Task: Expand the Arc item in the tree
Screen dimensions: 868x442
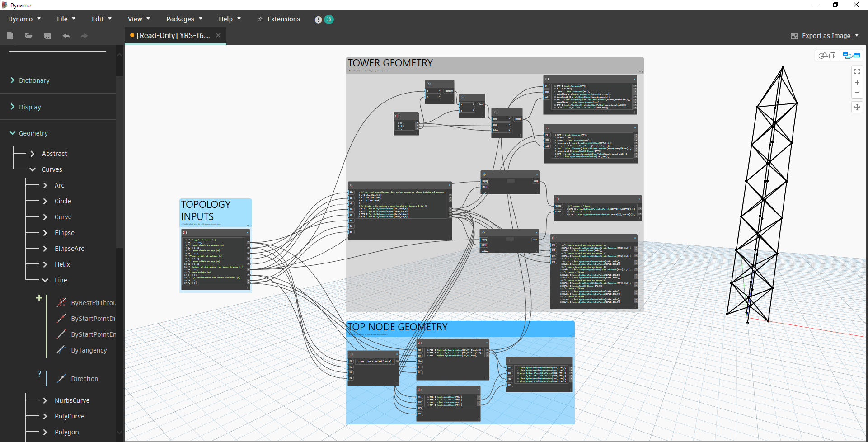Action: 45,185
